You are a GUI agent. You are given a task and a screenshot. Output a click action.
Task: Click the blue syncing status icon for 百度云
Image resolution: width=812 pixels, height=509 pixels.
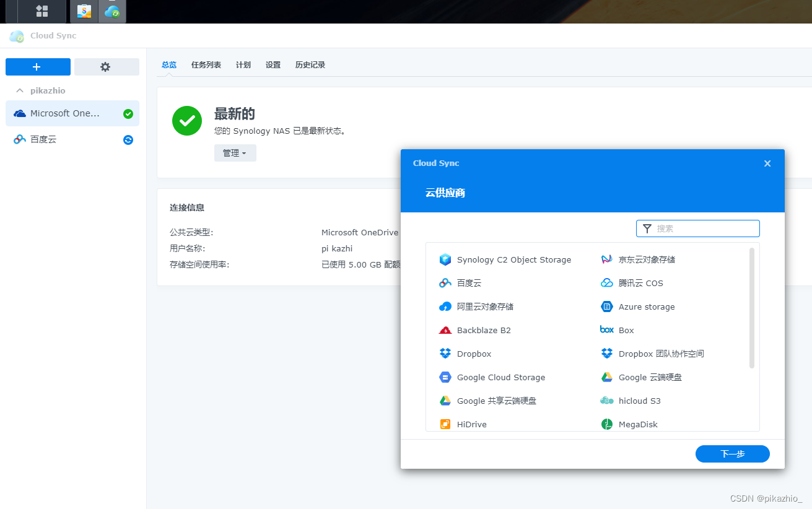[x=128, y=140]
